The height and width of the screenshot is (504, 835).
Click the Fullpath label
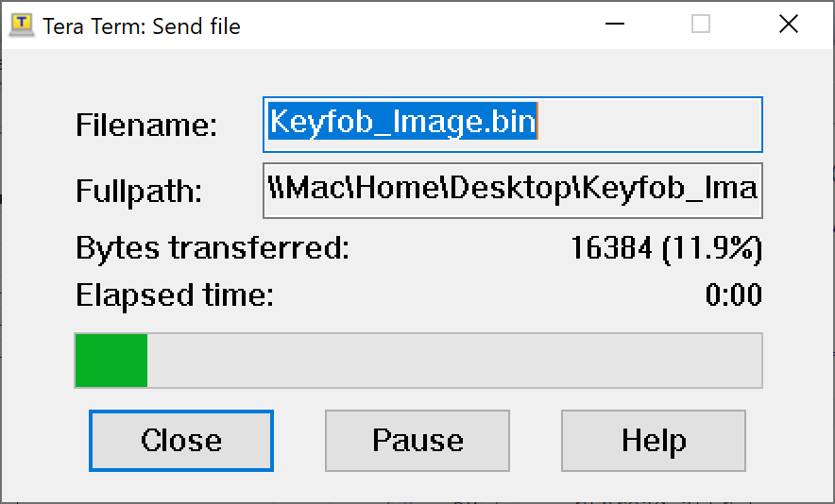click(139, 192)
